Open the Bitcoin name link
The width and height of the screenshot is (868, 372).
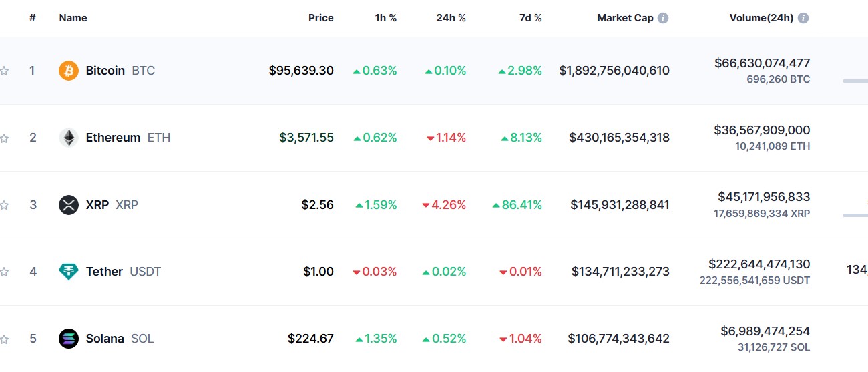[105, 71]
